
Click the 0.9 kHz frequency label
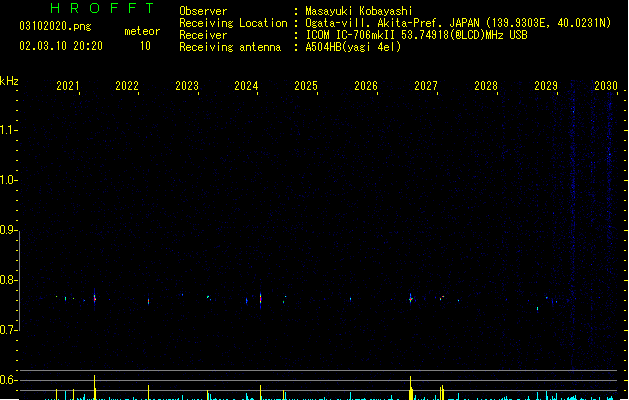tap(8, 230)
